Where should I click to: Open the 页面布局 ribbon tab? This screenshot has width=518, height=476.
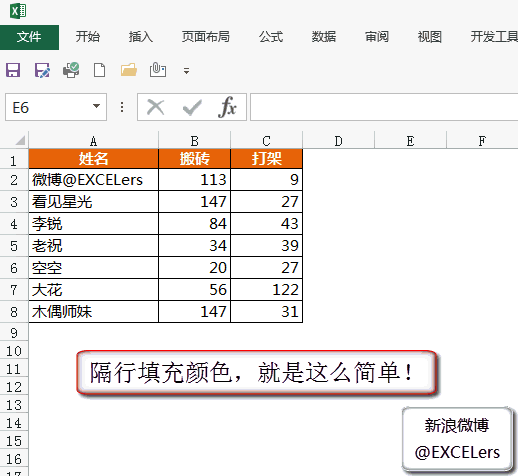point(206,37)
